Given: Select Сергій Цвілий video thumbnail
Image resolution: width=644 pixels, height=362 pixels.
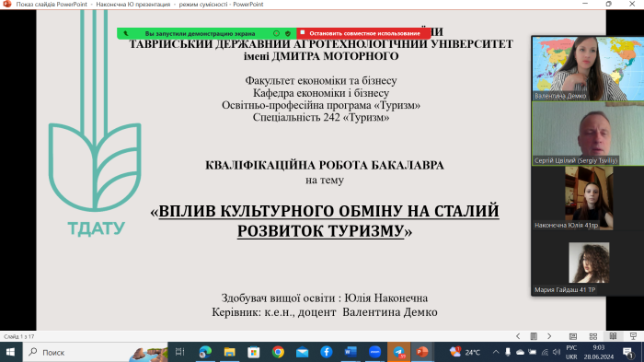Looking at the screenshot, I should click(588, 134).
